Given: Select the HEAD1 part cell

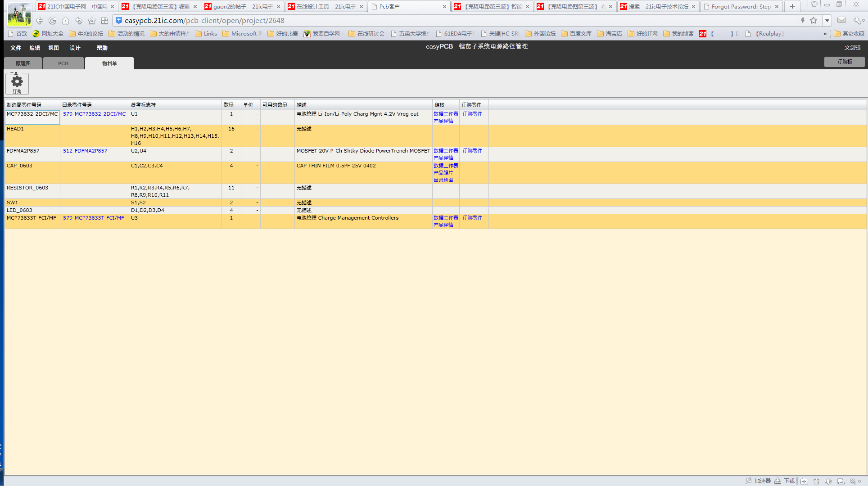Looking at the screenshot, I should point(32,136).
